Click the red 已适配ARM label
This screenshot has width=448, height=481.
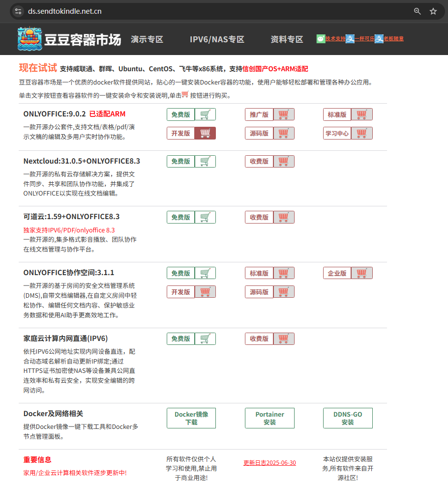coord(108,114)
